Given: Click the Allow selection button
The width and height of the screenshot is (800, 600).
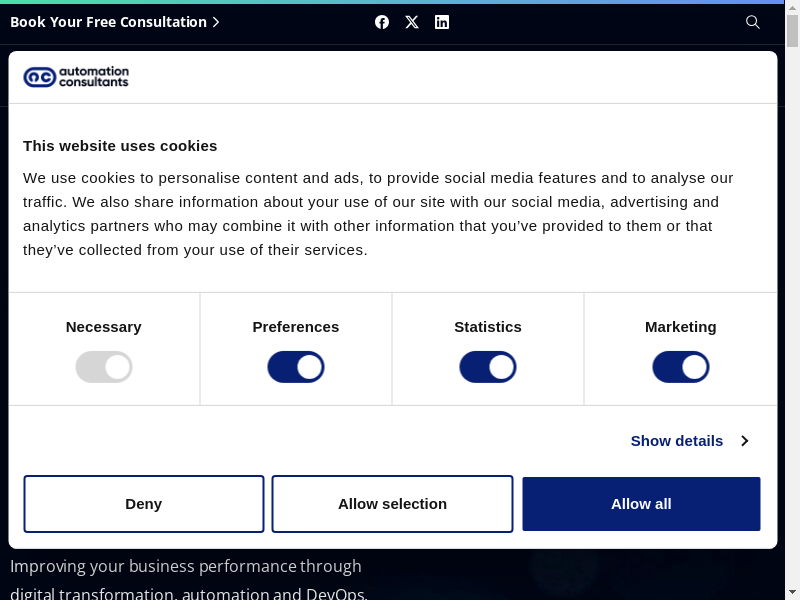Looking at the screenshot, I should [x=392, y=504].
